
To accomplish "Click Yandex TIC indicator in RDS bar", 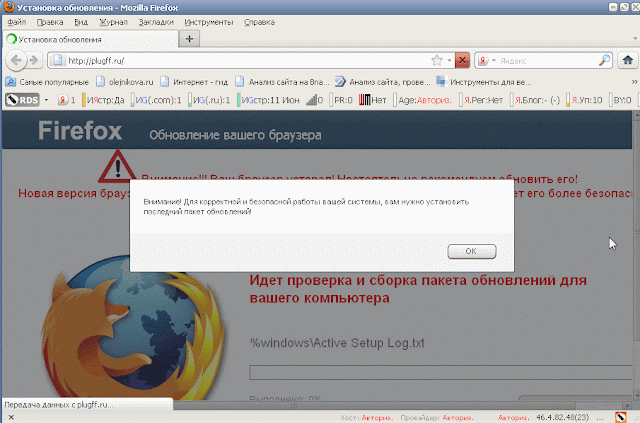I will 67,100.
